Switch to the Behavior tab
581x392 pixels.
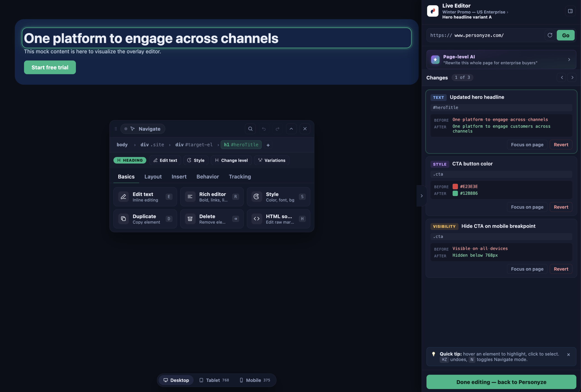click(x=207, y=177)
